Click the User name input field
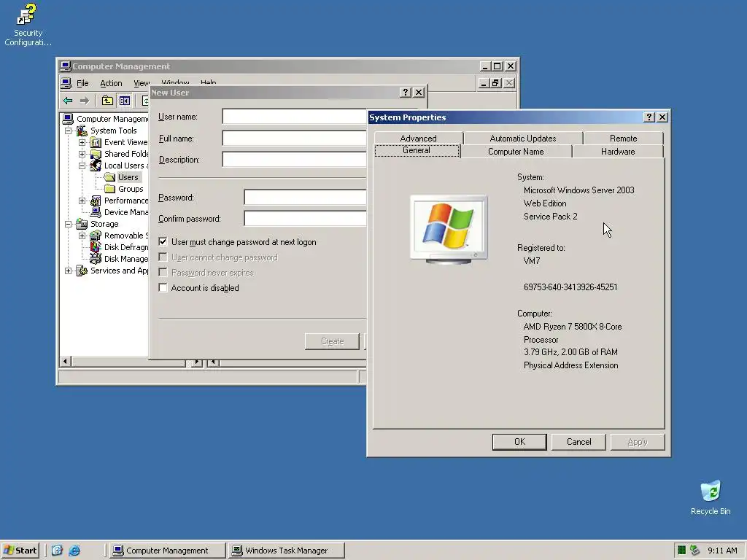The image size is (747, 560). tap(295, 117)
